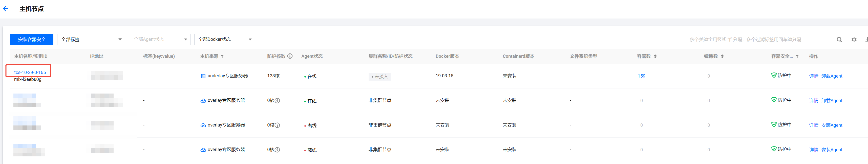This screenshot has height=164, width=868.
Task: Sort by 容器数 column arrows
Action: point(655,56)
